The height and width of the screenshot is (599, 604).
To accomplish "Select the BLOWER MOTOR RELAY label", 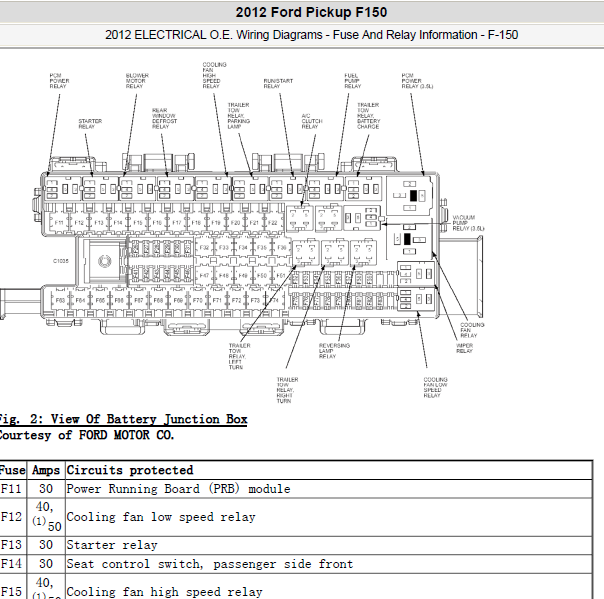I will [137, 81].
